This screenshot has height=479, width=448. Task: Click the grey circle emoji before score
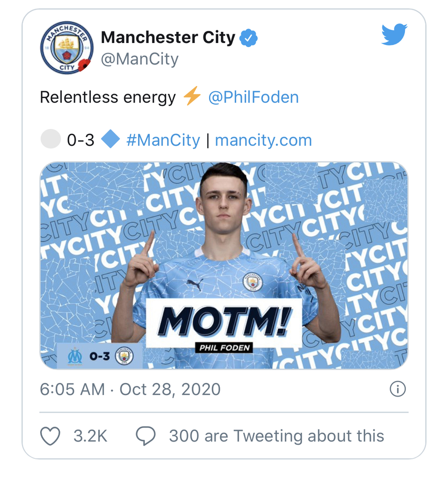(x=51, y=138)
